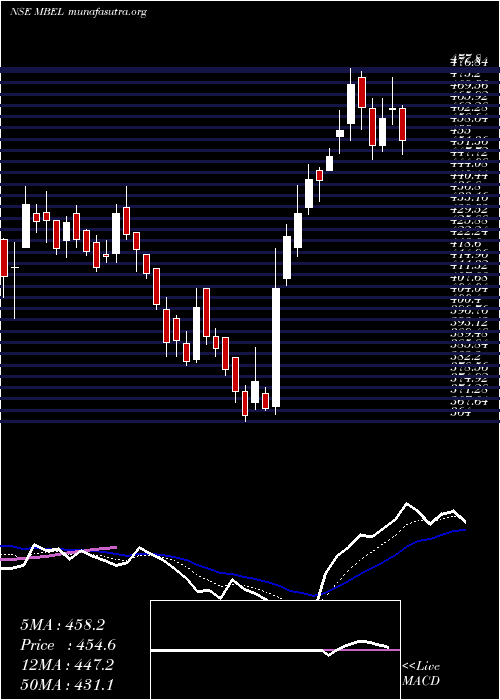
Task: Click the short pink trend line in indicator panel
Action: (58, 553)
